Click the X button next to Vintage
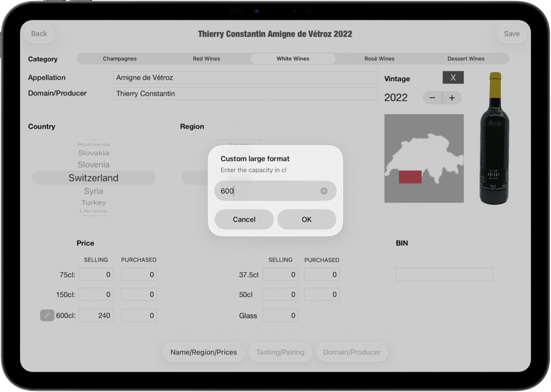This screenshot has height=392, width=551. coord(453,77)
